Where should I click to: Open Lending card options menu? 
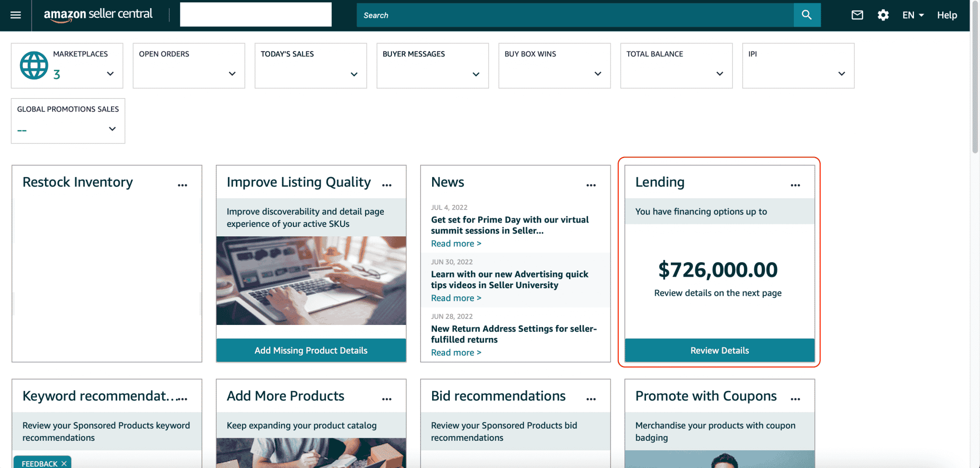point(795,185)
